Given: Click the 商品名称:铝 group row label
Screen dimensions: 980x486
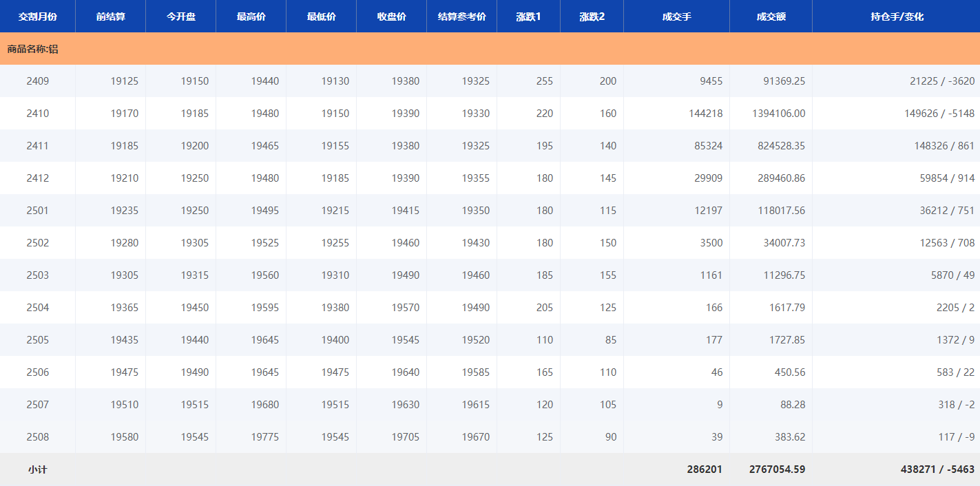Looking at the screenshot, I should tap(32, 50).
